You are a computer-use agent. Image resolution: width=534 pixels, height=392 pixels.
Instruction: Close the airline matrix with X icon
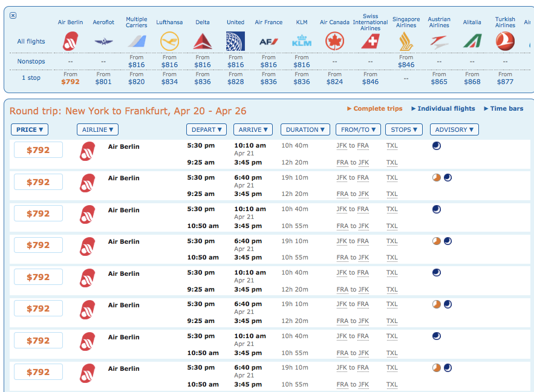(13, 16)
